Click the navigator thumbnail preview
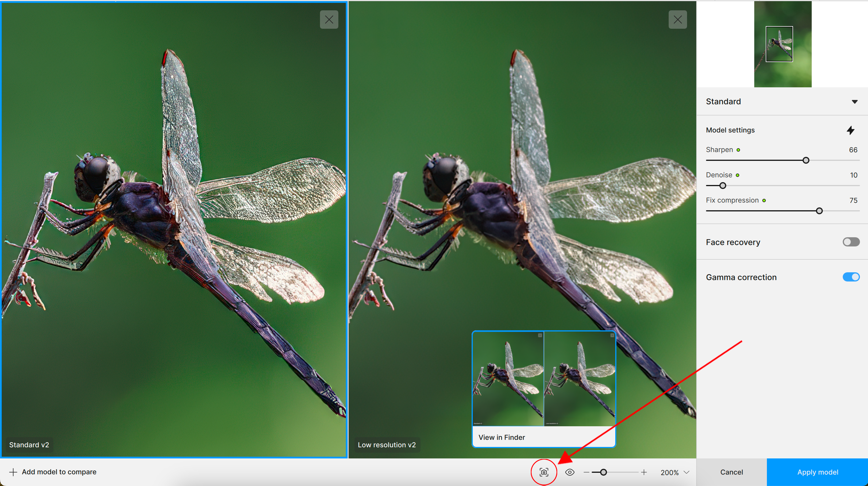This screenshot has width=868, height=486. point(782,44)
